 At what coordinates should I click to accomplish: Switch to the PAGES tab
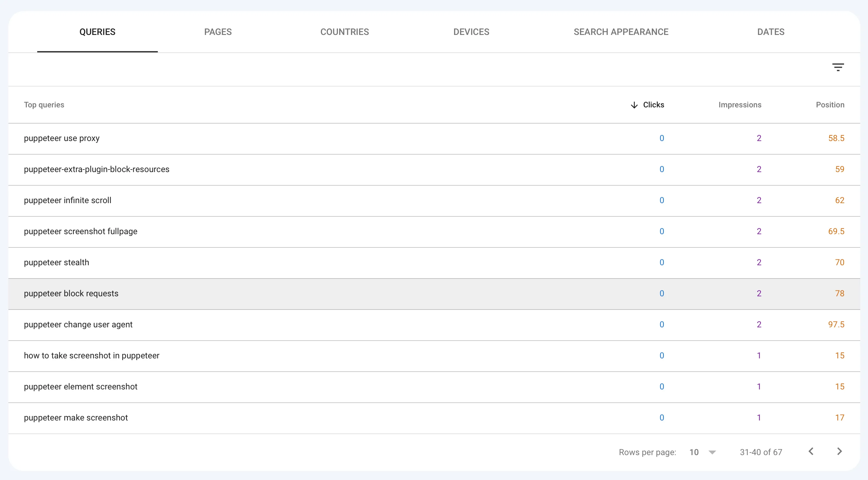(218, 32)
